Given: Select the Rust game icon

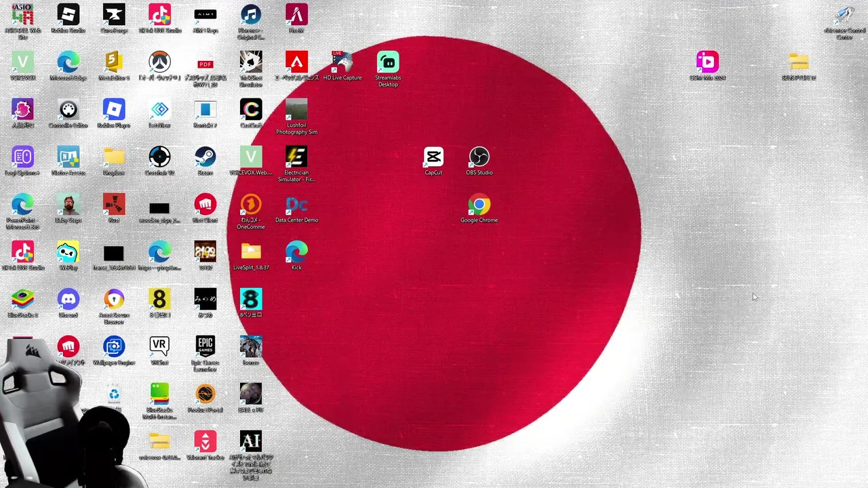Looking at the screenshot, I should [114, 205].
